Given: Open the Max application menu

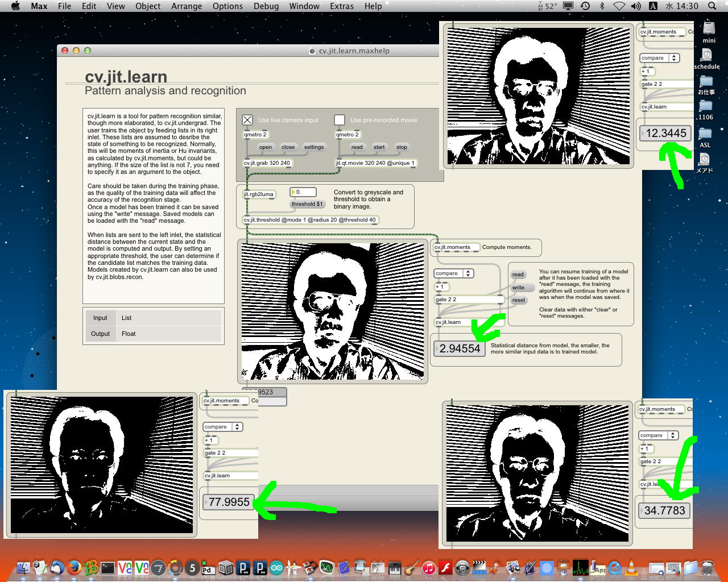Looking at the screenshot, I should point(39,6).
